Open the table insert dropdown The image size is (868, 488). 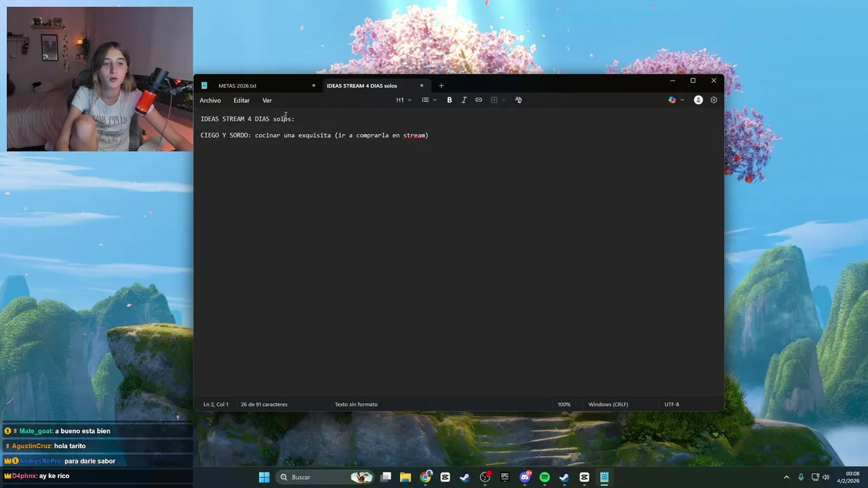498,100
